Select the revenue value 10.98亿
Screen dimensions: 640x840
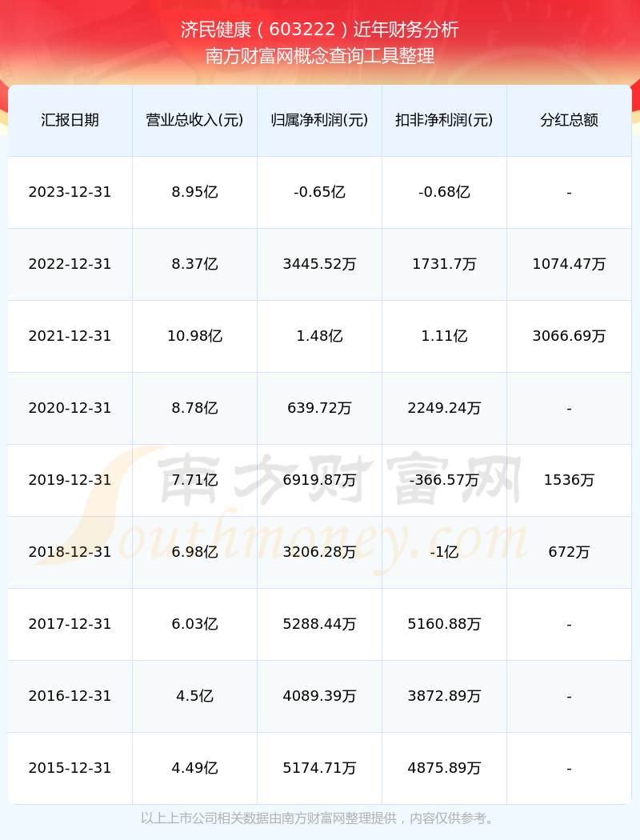pos(195,336)
